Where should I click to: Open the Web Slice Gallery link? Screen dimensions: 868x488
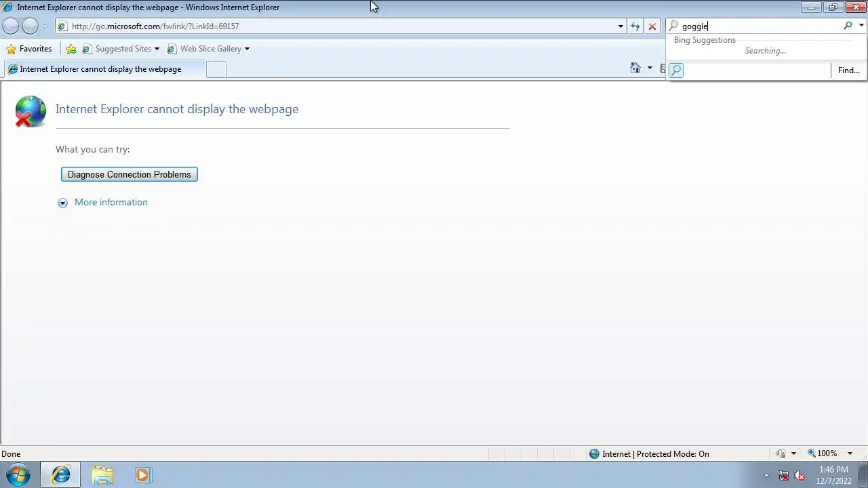coord(210,49)
